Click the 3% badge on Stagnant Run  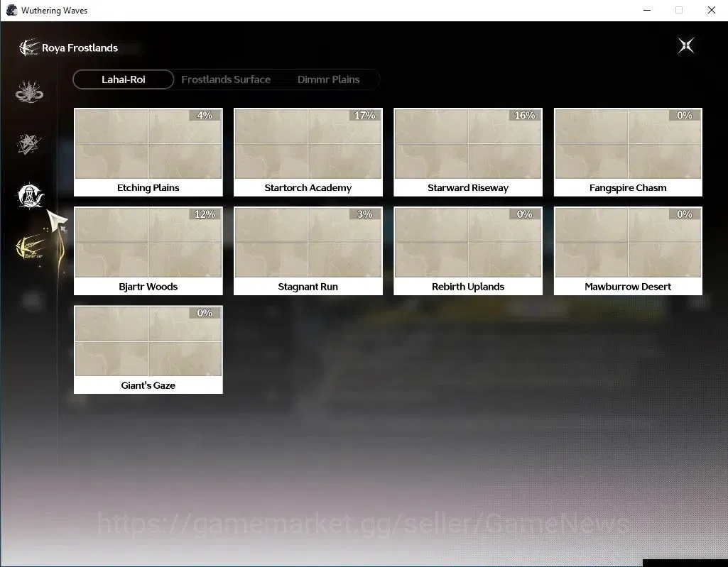pos(364,214)
